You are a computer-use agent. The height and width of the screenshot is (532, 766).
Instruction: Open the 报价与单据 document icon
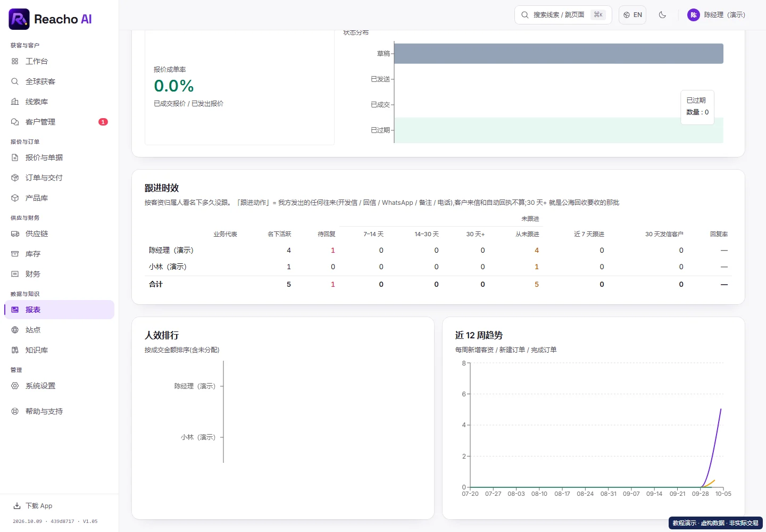pyautogui.click(x=15, y=157)
